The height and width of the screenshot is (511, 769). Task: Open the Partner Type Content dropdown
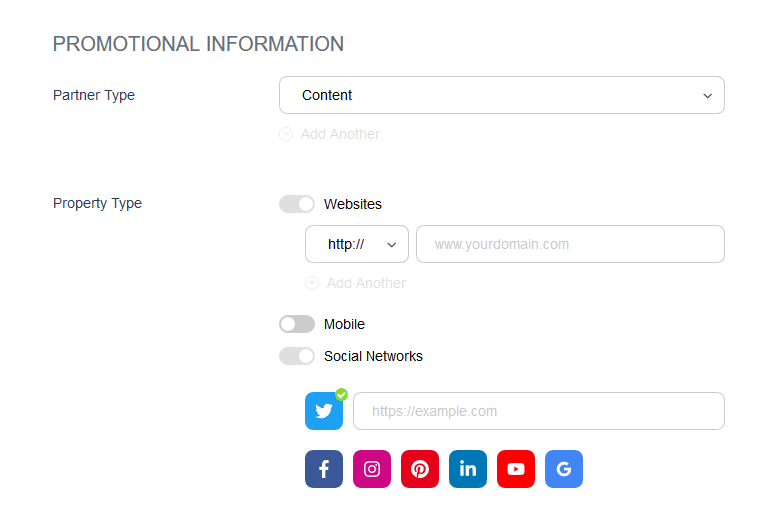click(502, 95)
